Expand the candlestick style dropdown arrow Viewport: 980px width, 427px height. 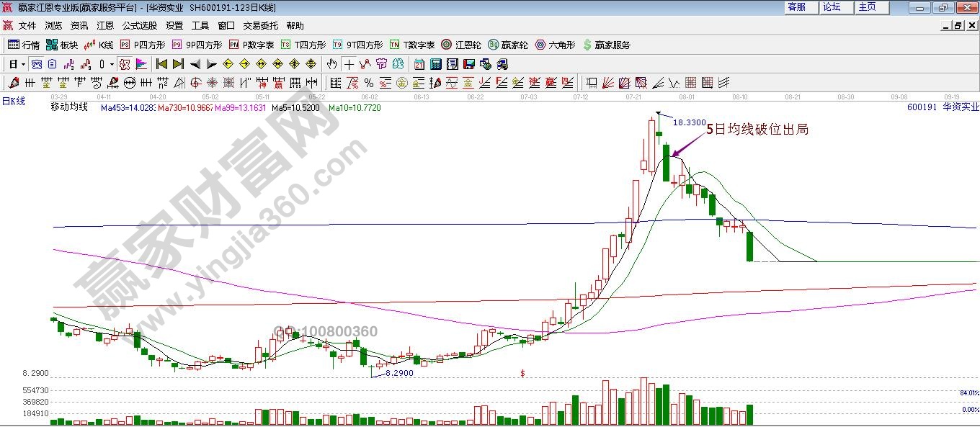[x=112, y=64]
